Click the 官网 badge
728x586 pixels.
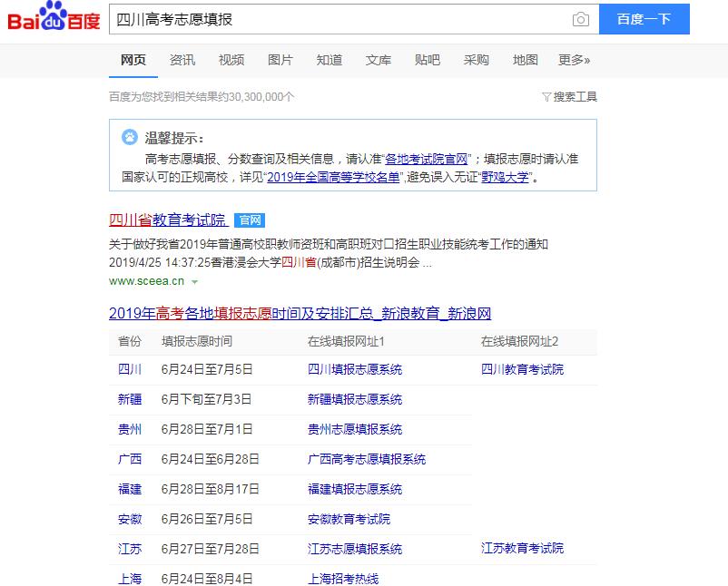point(250,220)
